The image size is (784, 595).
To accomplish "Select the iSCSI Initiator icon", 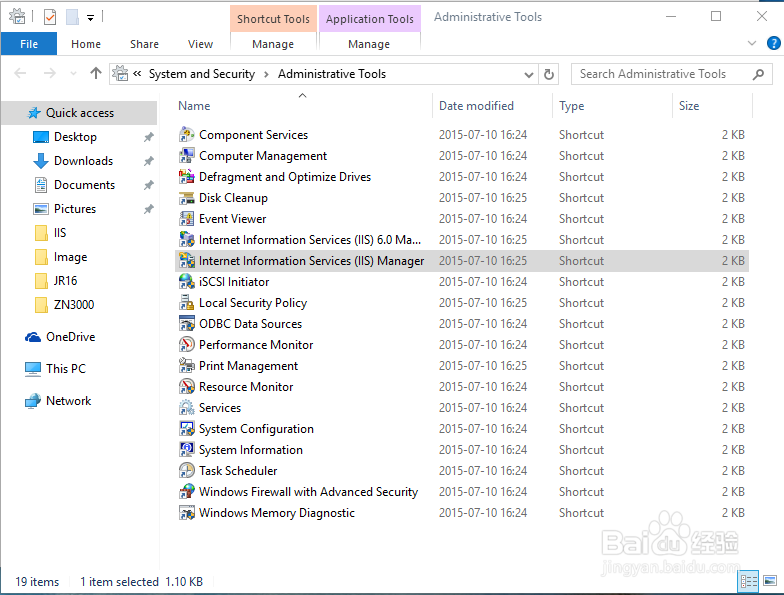I will point(186,282).
